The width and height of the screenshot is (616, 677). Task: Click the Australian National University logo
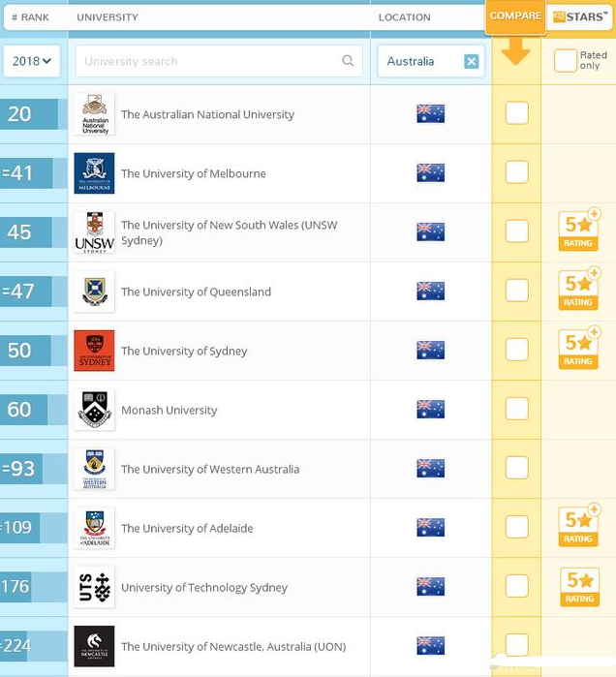coord(94,114)
